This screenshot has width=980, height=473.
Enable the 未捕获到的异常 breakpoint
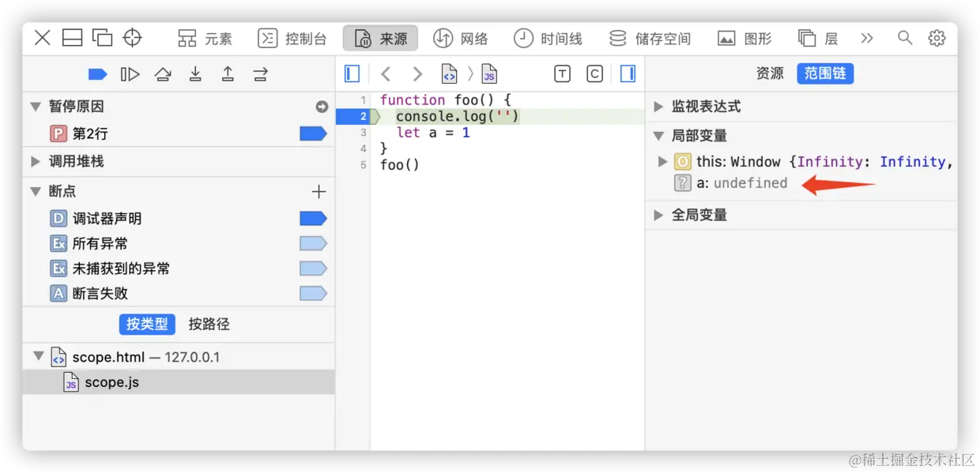pos(313,268)
